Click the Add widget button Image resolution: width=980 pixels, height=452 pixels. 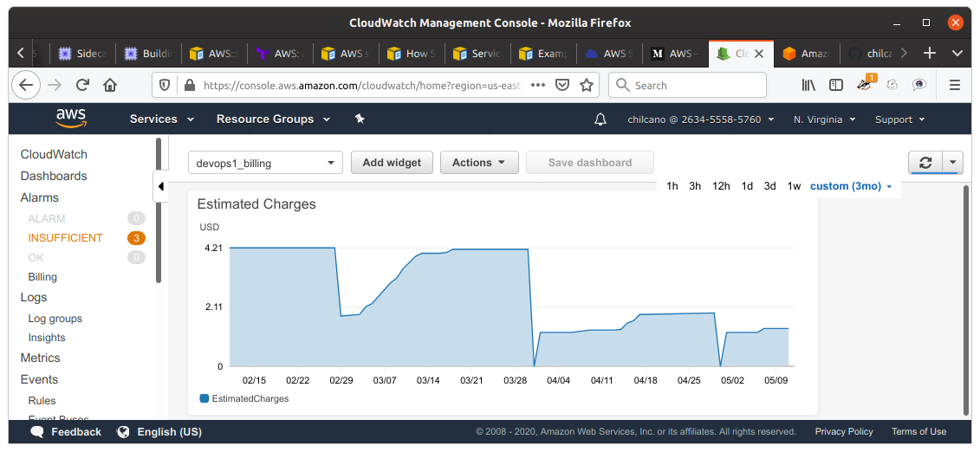click(x=392, y=162)
